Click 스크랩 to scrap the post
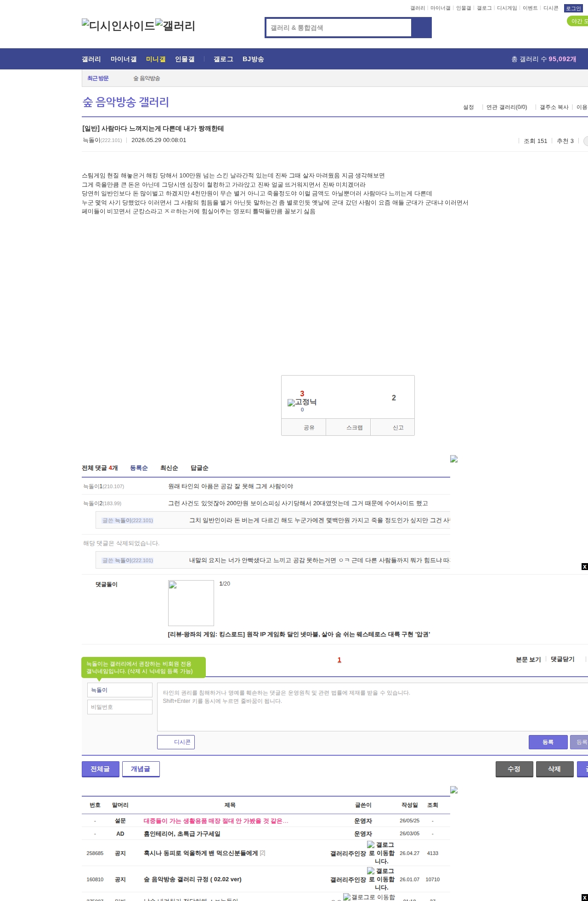 [348, 427]
